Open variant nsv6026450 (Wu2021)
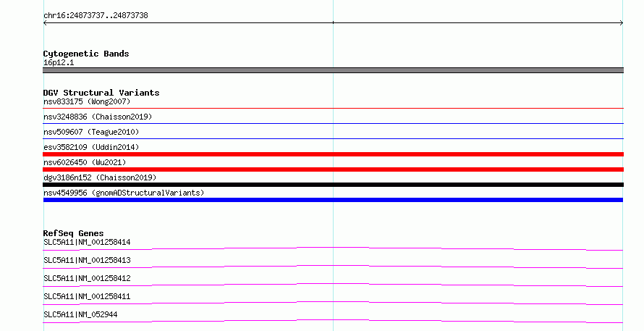 85,162
